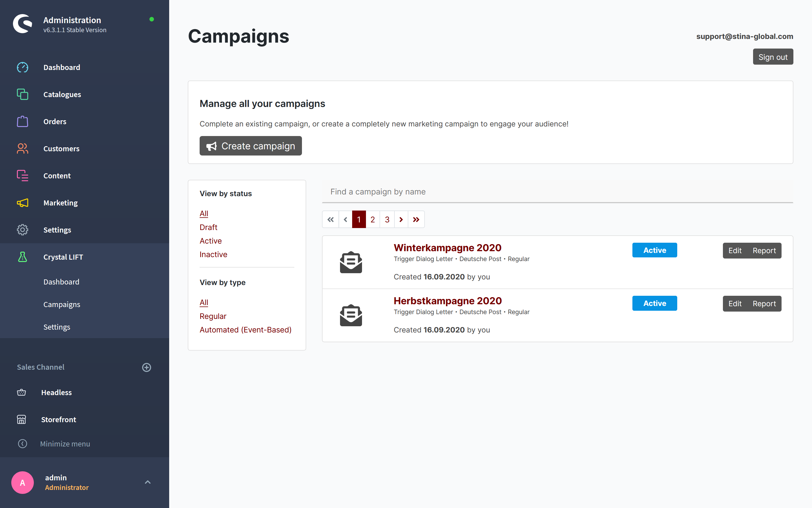
Task: Go to next page of campaigns
Action: pos(401,219)
